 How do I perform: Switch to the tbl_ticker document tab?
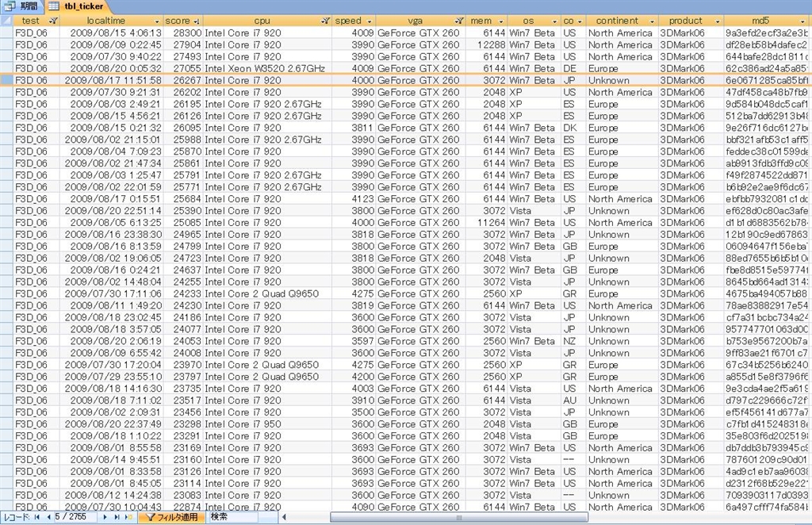pyautogui.click(x=78, y=6)
